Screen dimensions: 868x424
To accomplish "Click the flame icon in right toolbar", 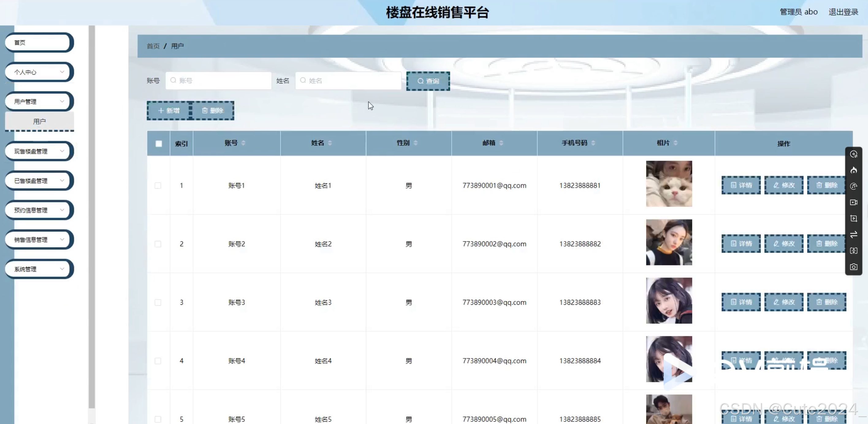I will pos(854,170).
